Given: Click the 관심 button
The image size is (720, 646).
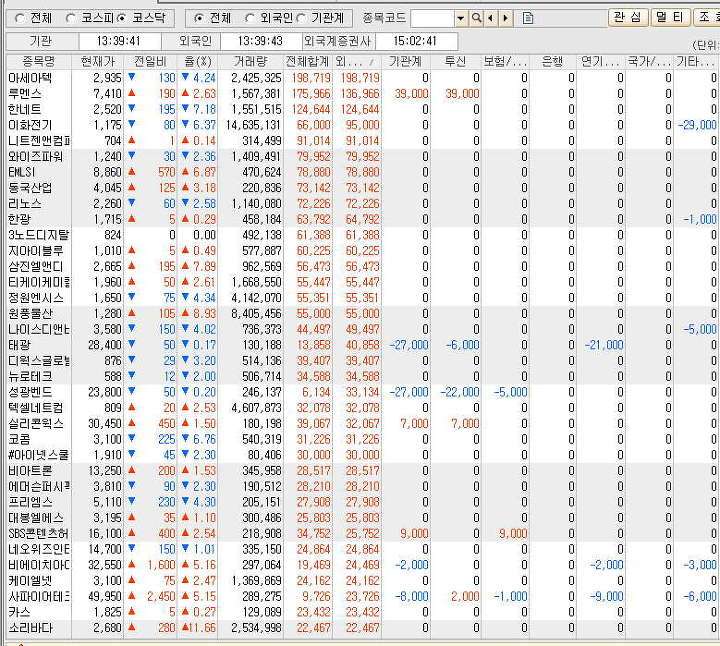Looking at the screenshot, I should (x=628, y=17).
